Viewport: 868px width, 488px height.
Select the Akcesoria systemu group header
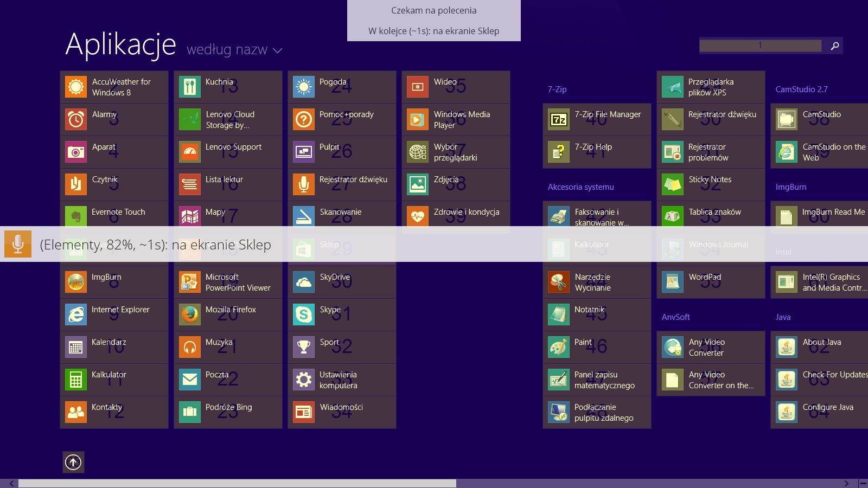tap(580, 187)
